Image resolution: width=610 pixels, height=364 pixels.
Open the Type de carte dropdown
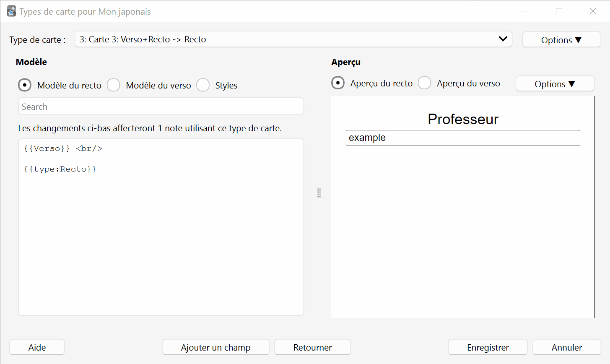(x=293, y=39)
